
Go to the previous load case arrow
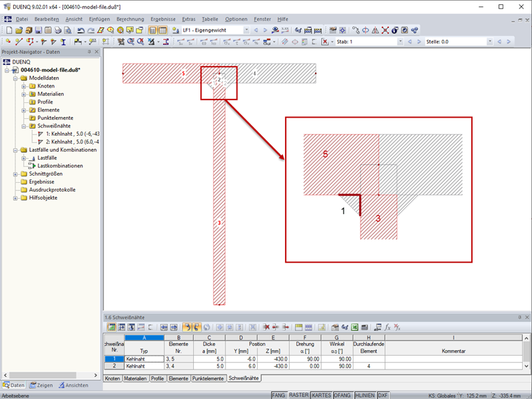click(x=256, y=30)
